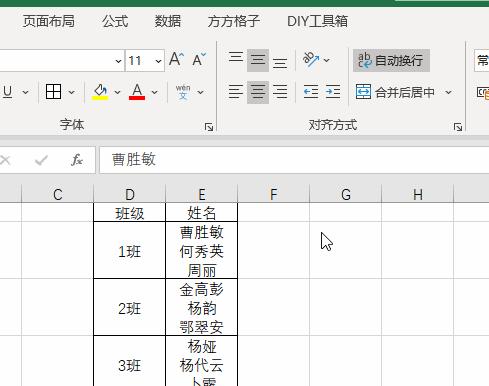The height and width of the screenshot is (386, 489).
Task: Click the decrease indent icon
Action: [311, 92]
